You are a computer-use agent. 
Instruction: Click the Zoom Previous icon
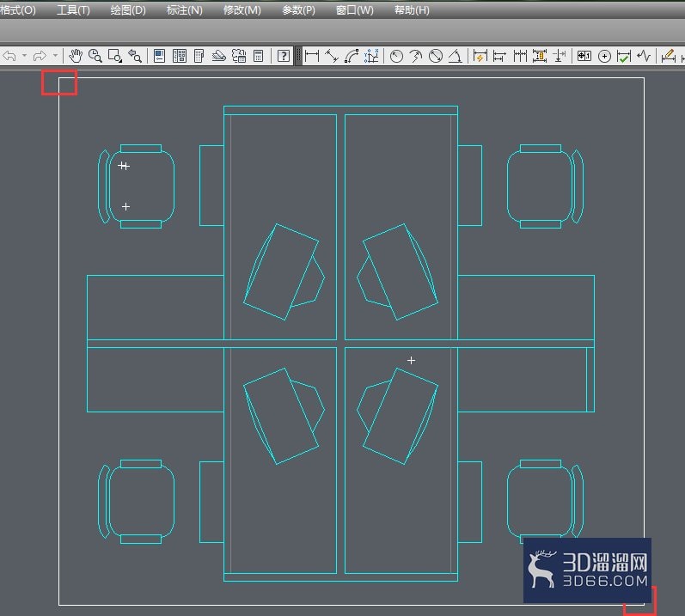point(135,56)
